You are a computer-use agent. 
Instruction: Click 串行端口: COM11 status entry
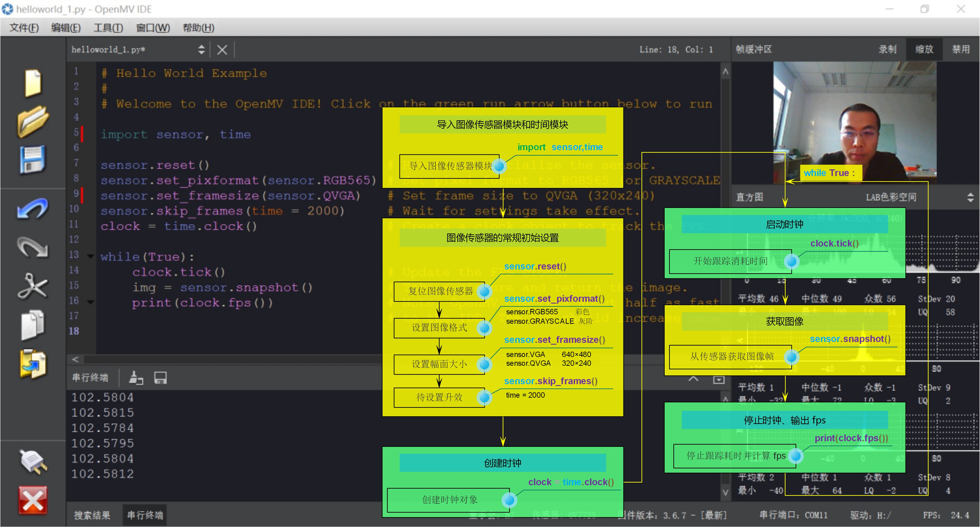coord(793,515)
